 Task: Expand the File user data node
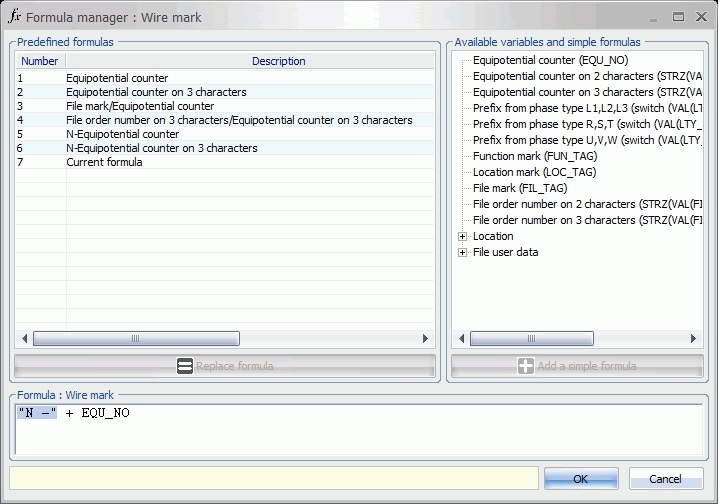[462, 252]
